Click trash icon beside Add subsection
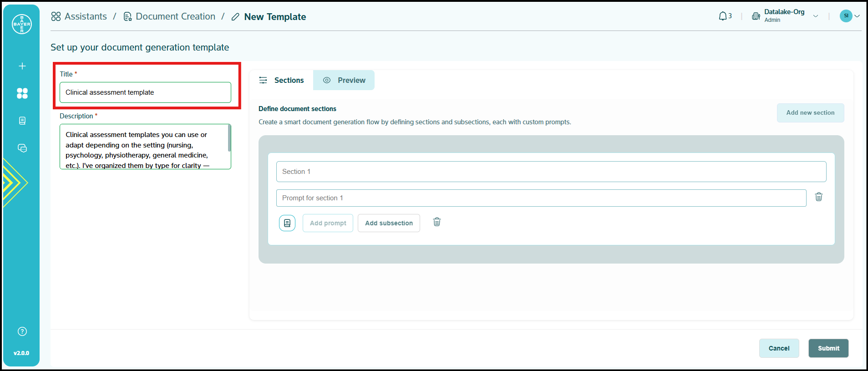868x371 pixels. click(x=437, y=222)
